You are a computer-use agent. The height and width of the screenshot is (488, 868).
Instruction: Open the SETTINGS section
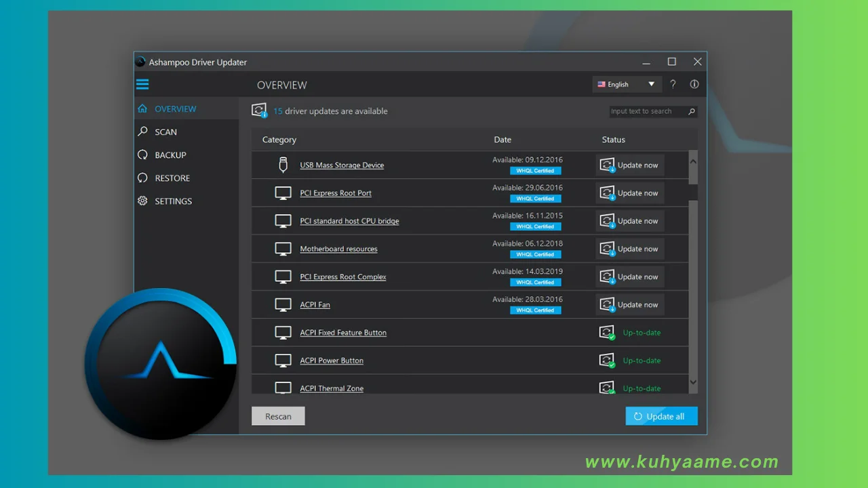pyautogui.click(x=173, y=201)
